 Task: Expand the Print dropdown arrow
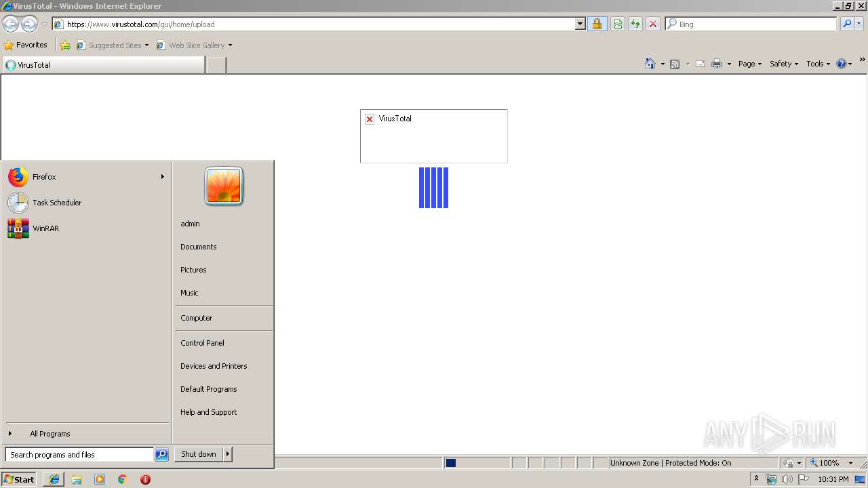point(729,64)
